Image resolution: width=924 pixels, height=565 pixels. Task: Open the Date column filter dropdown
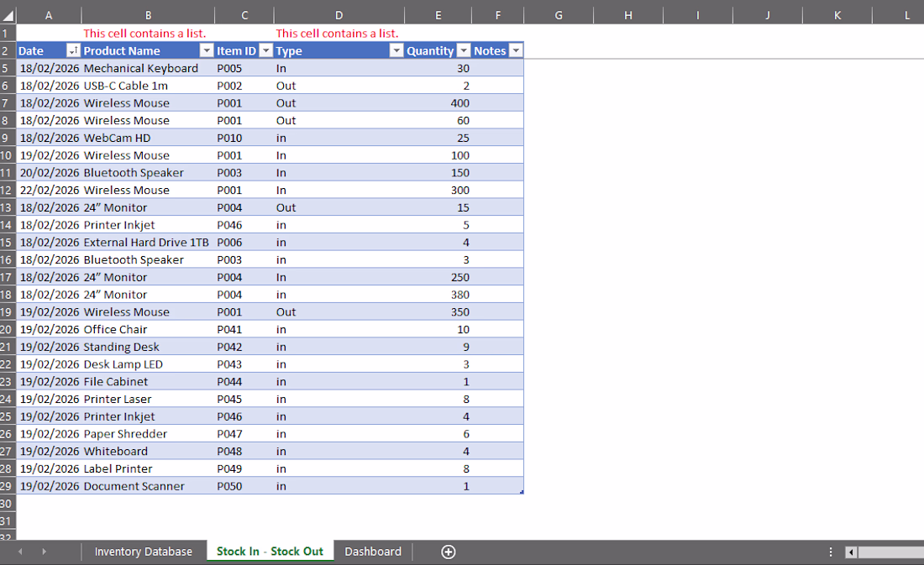(73, 50)
